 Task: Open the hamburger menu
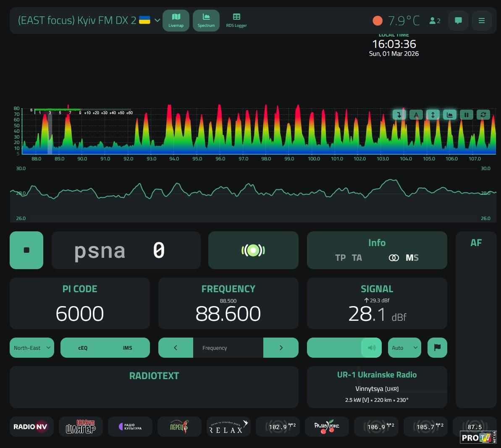point(482,21)
